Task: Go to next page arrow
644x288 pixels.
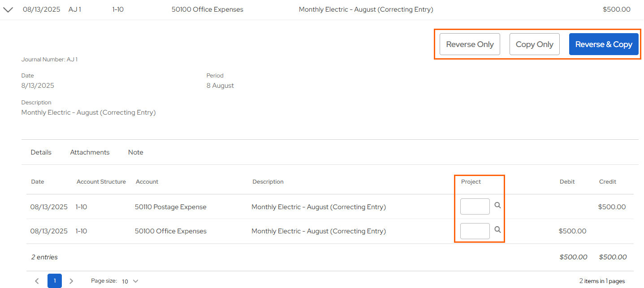Action: pos(71,281)
